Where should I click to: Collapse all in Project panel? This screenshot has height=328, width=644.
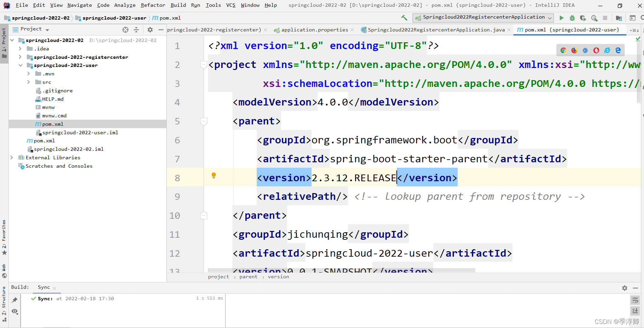(x=136, y=30)
